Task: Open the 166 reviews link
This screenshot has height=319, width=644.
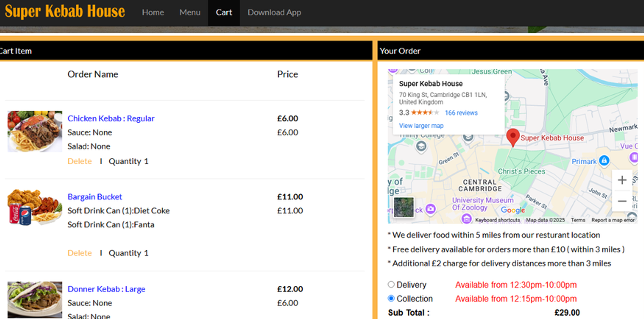Action: tap(461, 113)
